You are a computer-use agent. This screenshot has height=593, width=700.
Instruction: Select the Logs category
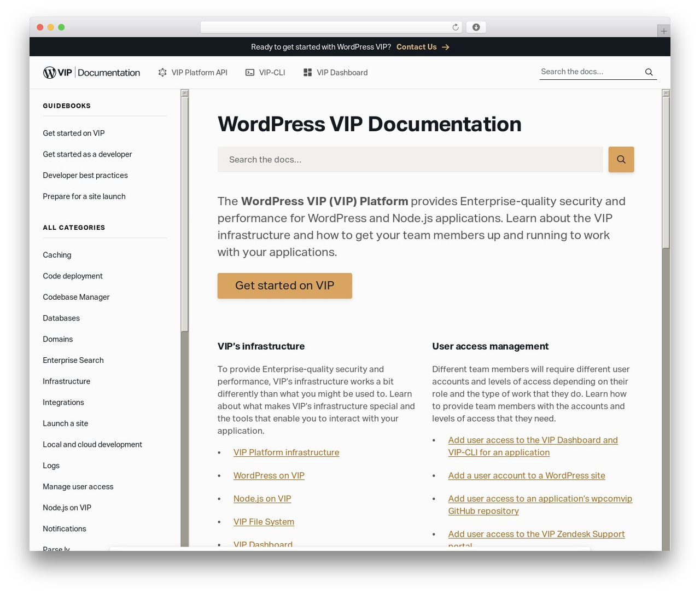[x=51, y=466]
